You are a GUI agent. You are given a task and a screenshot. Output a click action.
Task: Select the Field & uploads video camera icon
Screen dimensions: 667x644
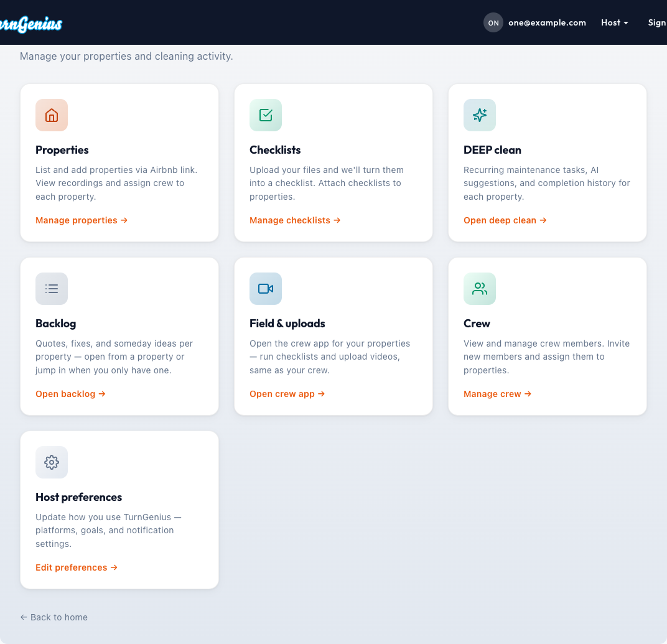tap(266, 289)
